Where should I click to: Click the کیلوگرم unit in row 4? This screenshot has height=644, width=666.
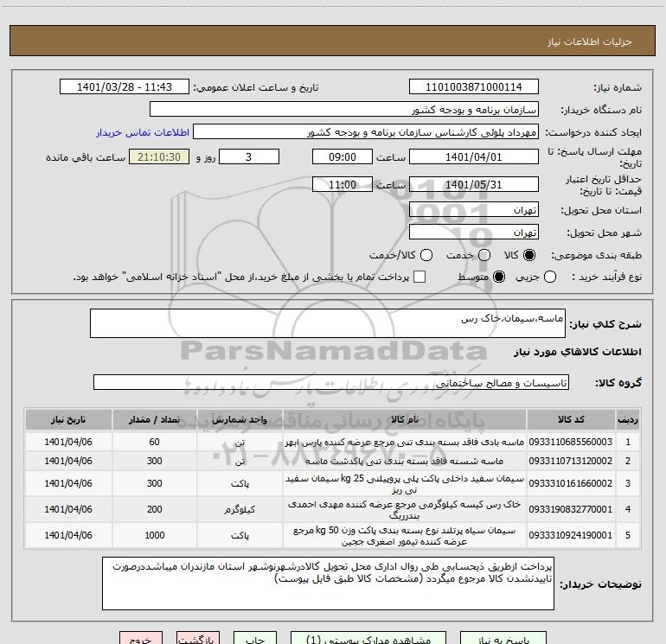tap(240, 509)
